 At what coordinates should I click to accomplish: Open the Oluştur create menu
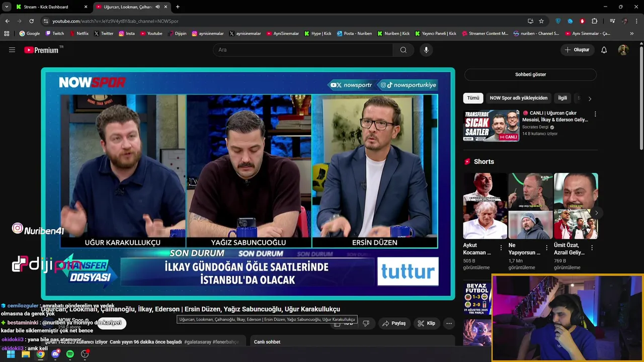coord(577,50)
